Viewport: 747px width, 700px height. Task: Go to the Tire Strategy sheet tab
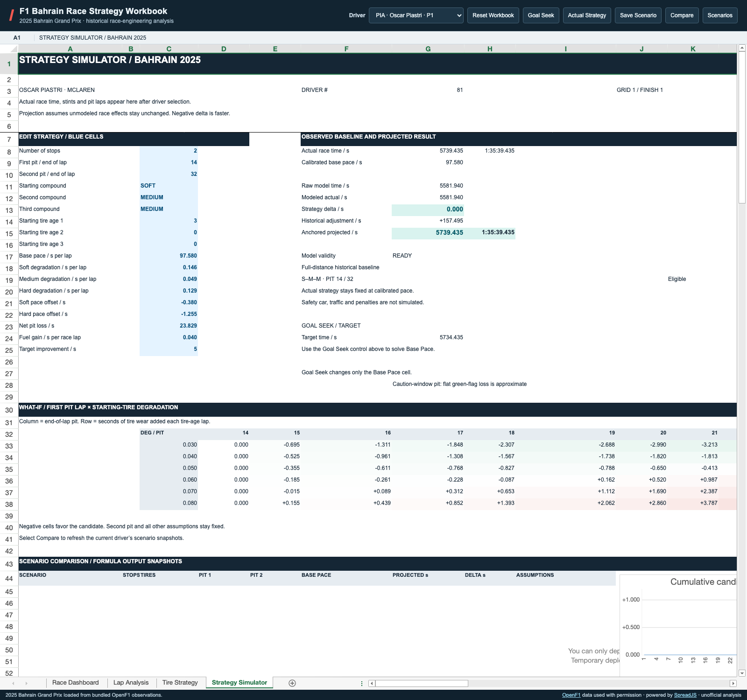[x=180, y=683]
